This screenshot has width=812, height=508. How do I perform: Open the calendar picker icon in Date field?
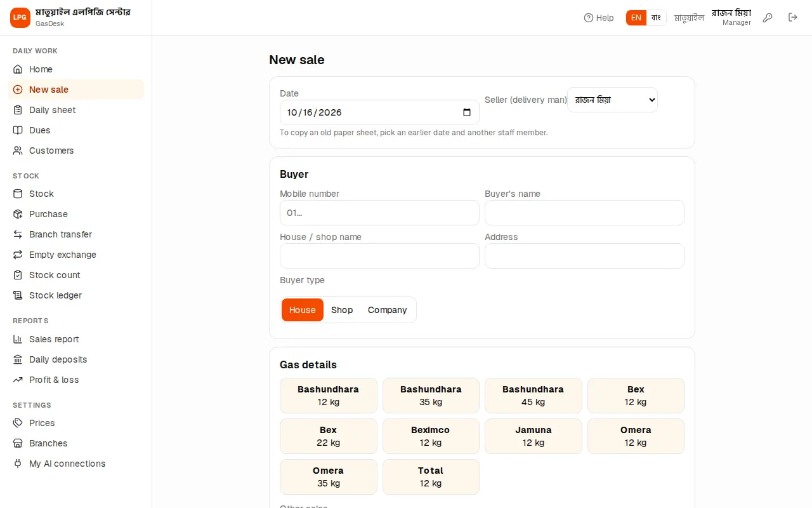click(467, 112)
